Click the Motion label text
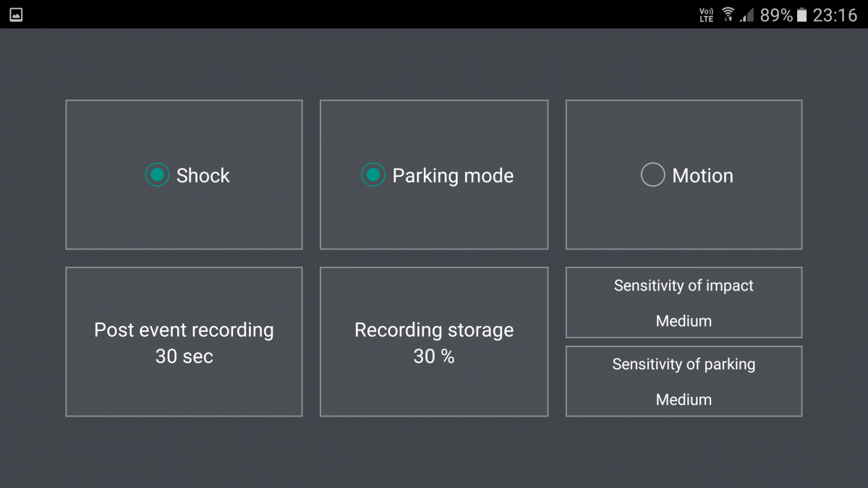The image size is (868, 488). click(x=702, y=176)
